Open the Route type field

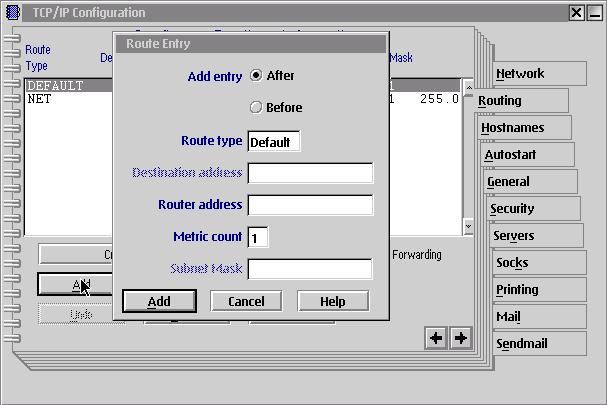pos(273,142)
